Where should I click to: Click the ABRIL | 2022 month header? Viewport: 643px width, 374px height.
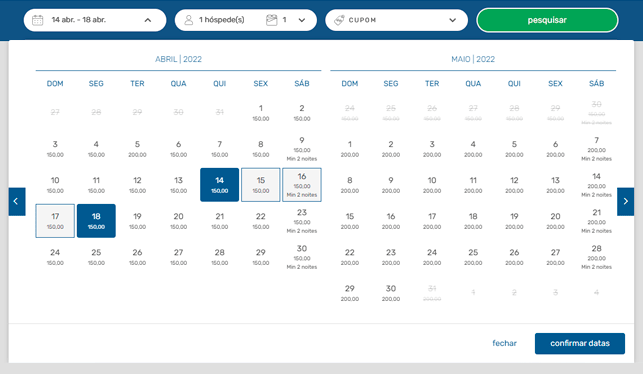click(x=178, y=59)
